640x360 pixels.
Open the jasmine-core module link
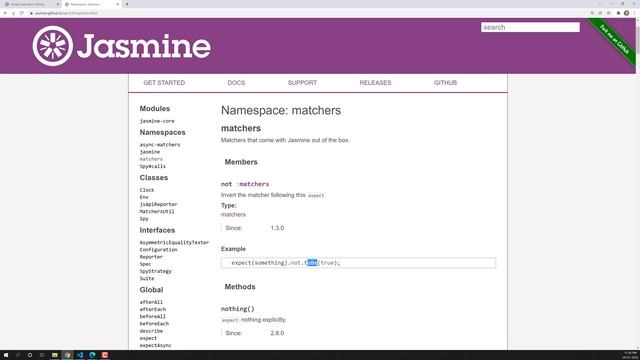tap(157, 121)
